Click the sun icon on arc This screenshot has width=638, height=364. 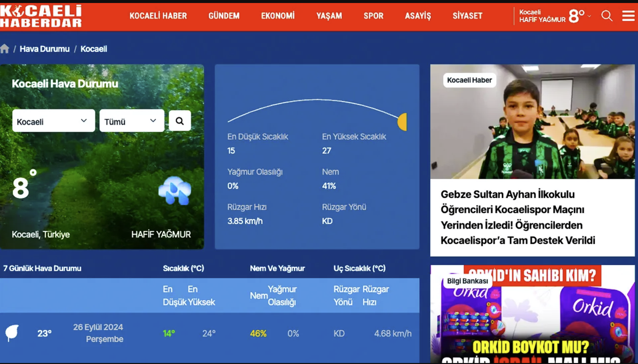pyautogui.click(x=402, y=122)
